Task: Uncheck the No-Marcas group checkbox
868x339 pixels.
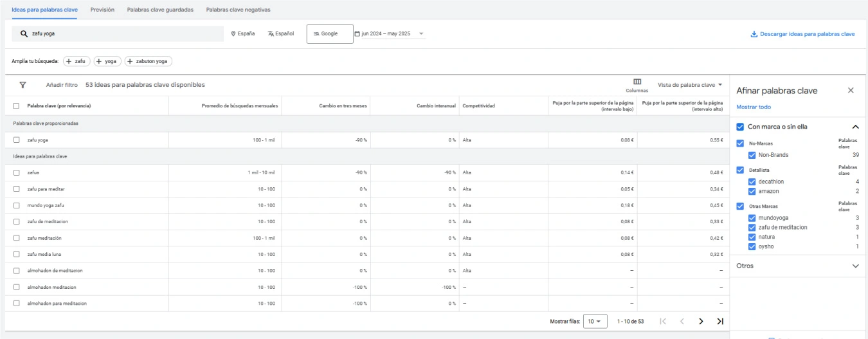Action: pos(740,143)
